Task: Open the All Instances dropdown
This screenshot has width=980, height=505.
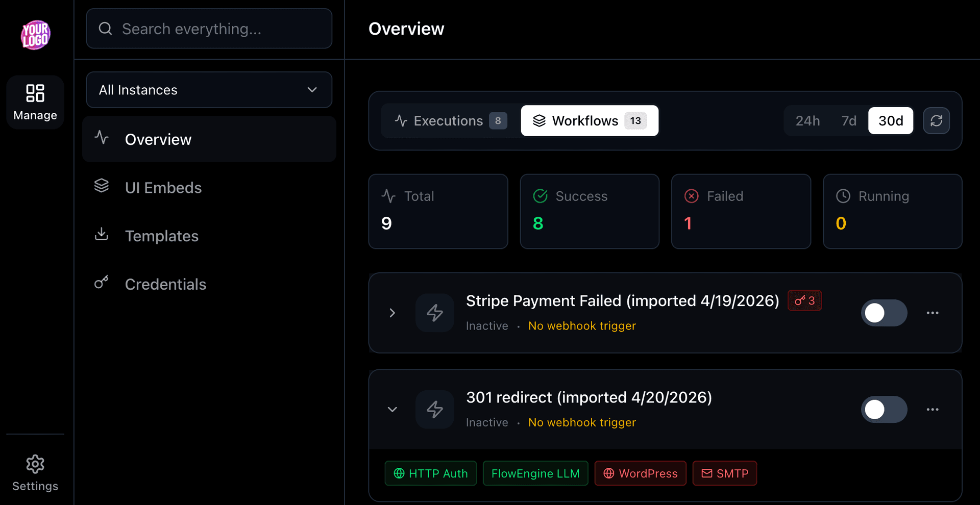Action: (209, 90)
